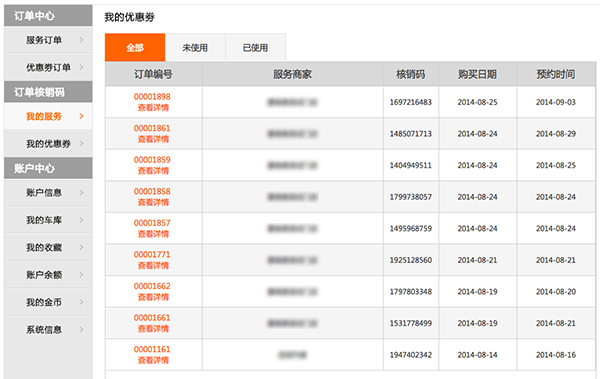Click the chevron next to 账户余额
The image size is (600, 379).
click(x=81, y=275)
